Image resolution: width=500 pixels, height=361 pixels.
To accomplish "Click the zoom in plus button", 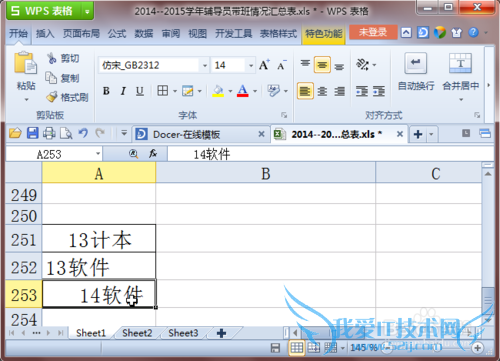I will click(x=477, y=348).
